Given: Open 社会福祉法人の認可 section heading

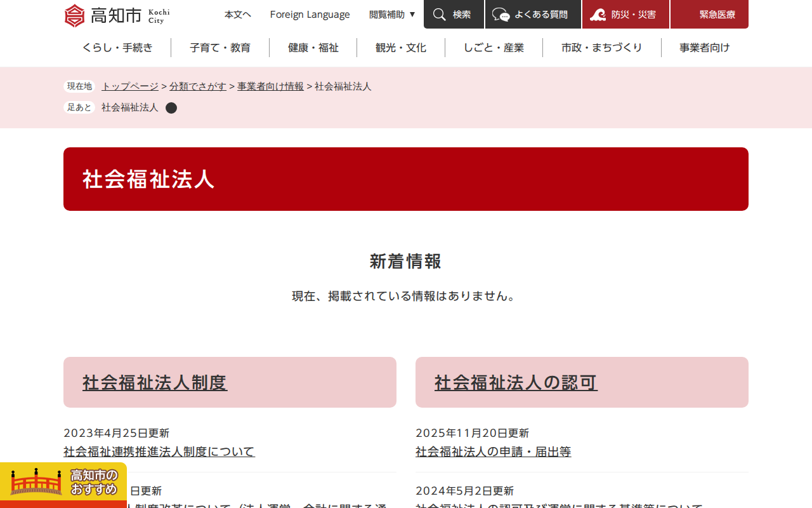Looking at the screenshot, I should coord(516,382).
